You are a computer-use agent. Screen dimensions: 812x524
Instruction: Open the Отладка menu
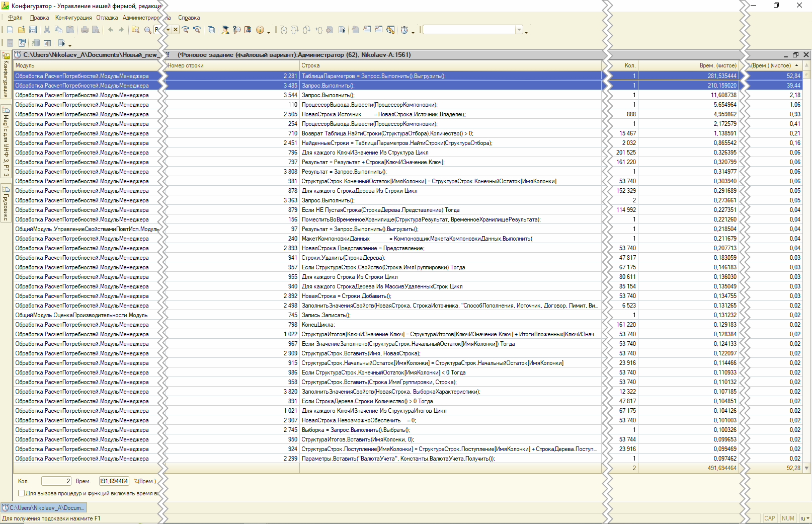107,18
